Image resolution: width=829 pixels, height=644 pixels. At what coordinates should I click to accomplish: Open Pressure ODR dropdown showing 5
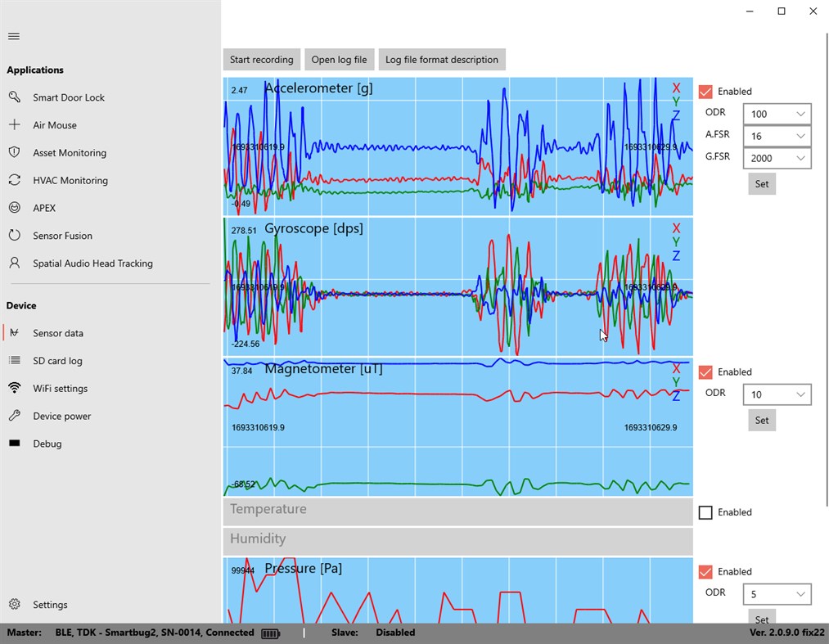tap(777, 594)
